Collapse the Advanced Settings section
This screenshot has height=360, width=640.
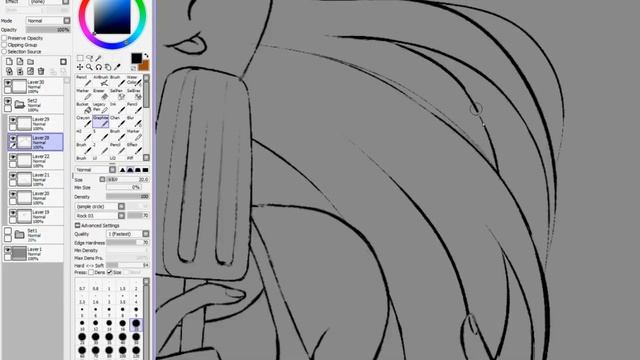tap(77, 225)
